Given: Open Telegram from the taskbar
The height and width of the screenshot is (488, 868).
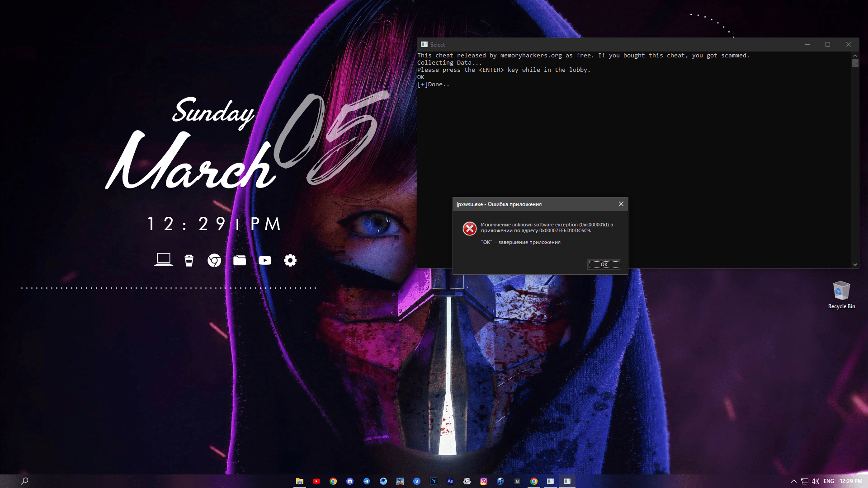Looking at the screenshot, I should click(367, 481).
